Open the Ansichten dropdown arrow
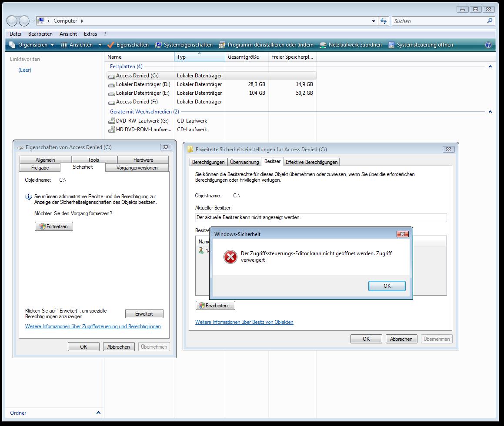This screenshot has height=426, width=504. coord(100,45)
